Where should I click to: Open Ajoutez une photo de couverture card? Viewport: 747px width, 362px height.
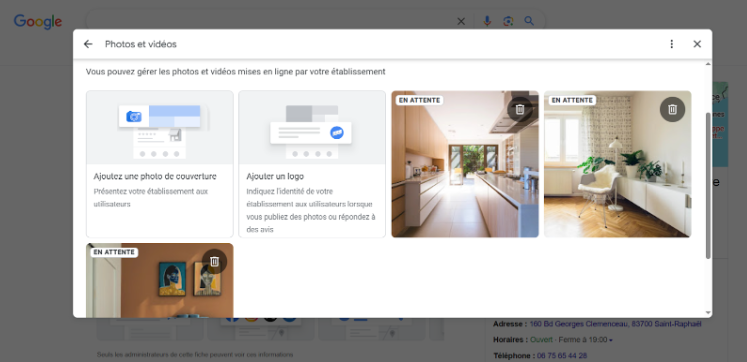click(160, 164)
